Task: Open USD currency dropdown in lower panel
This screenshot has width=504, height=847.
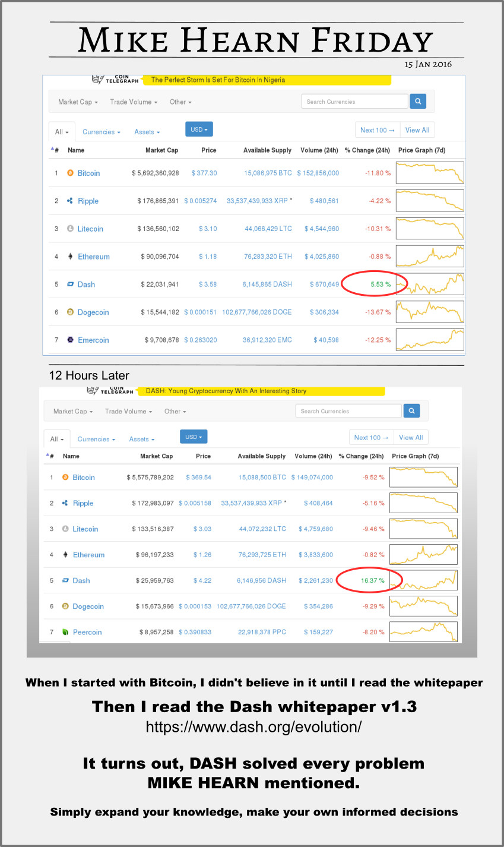Action: pos(194,437)
